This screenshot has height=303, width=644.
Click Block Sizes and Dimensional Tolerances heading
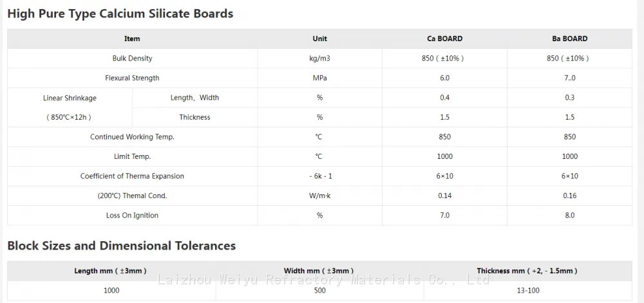pyautogui.click(x=122, y=246)
